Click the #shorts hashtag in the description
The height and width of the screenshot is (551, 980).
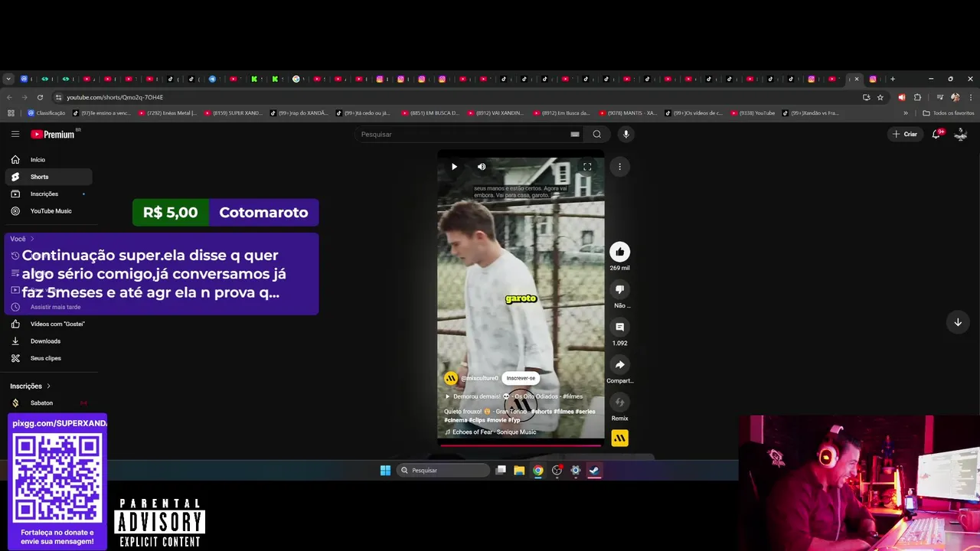[x=541, y=412]
